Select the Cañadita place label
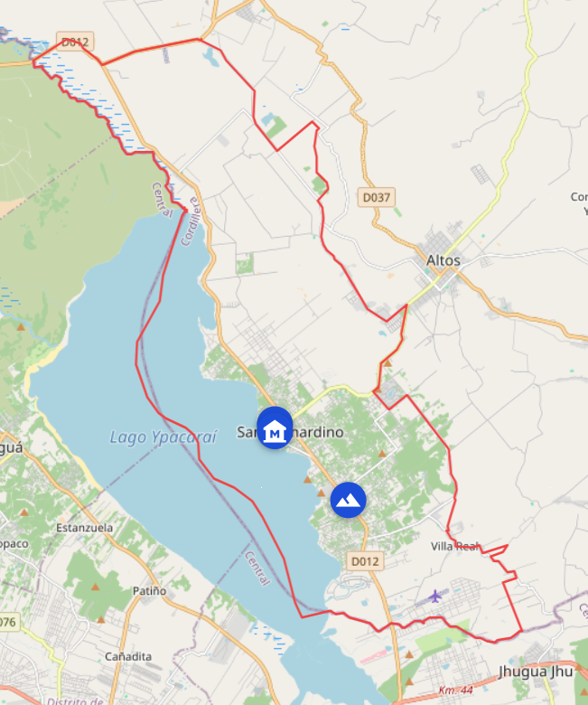This screenshot has width=588, height=705. coord(128,656)
